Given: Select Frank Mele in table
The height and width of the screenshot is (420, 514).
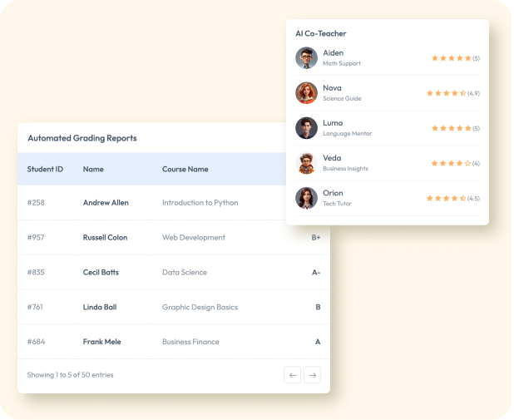Looking at the screenshot, I should point(103,342).
